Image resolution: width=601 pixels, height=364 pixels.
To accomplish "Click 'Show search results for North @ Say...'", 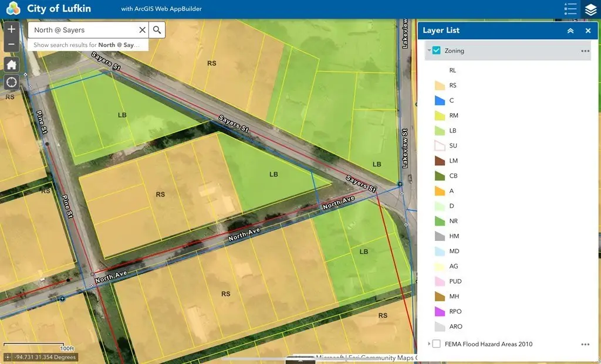I will tap(87, 45).
